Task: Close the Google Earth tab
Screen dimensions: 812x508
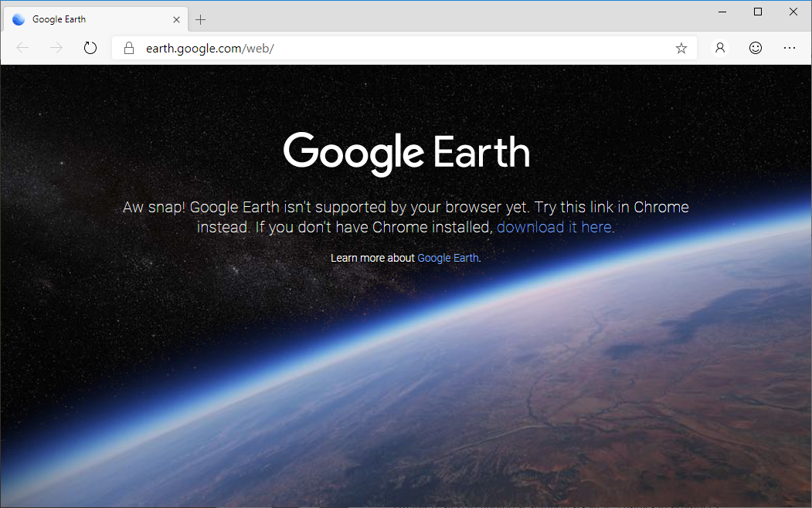Action: point(176,19)
